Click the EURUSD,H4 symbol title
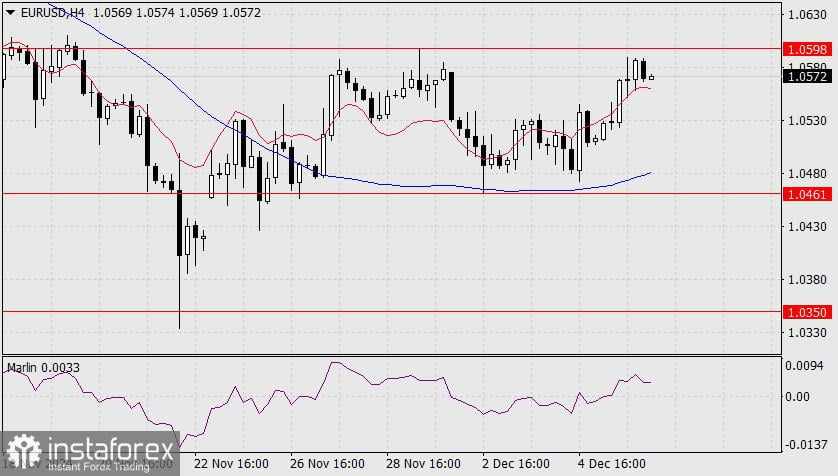Viewport: 838px width, 476px height. 52,12
